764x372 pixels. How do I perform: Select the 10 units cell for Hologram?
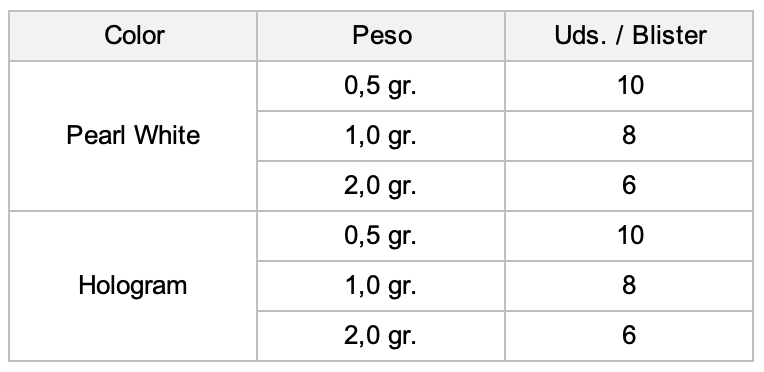[x=630, y=236]
